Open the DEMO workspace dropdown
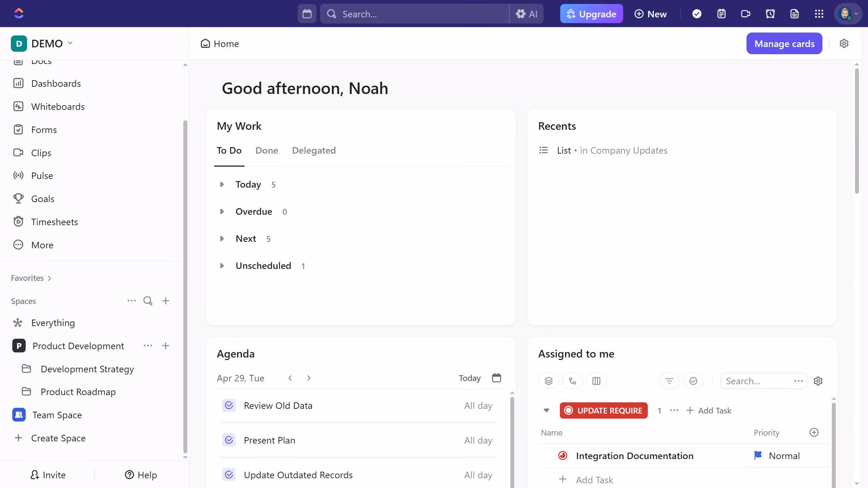 point(42,43)
